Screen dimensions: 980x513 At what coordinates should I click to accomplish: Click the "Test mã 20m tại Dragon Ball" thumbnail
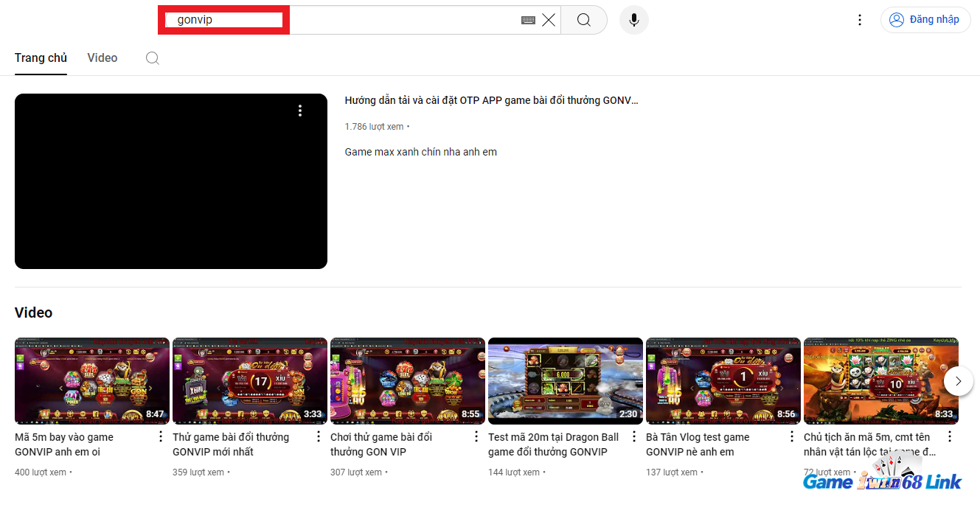tap(565, 381)
